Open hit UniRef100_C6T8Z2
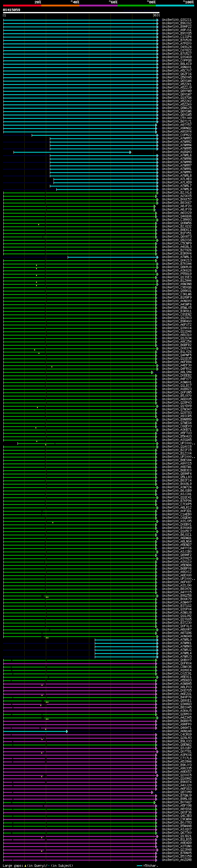This screenshot has height=868, width=197. (x=177, y=50)
